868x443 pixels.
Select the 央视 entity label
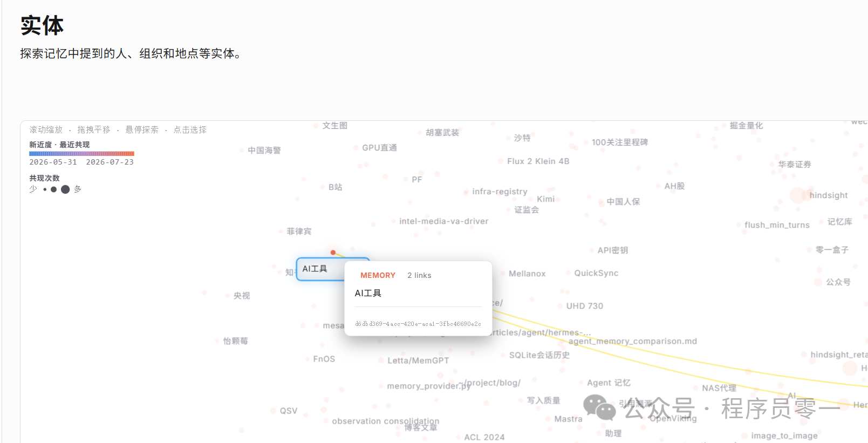click(242, 296)
